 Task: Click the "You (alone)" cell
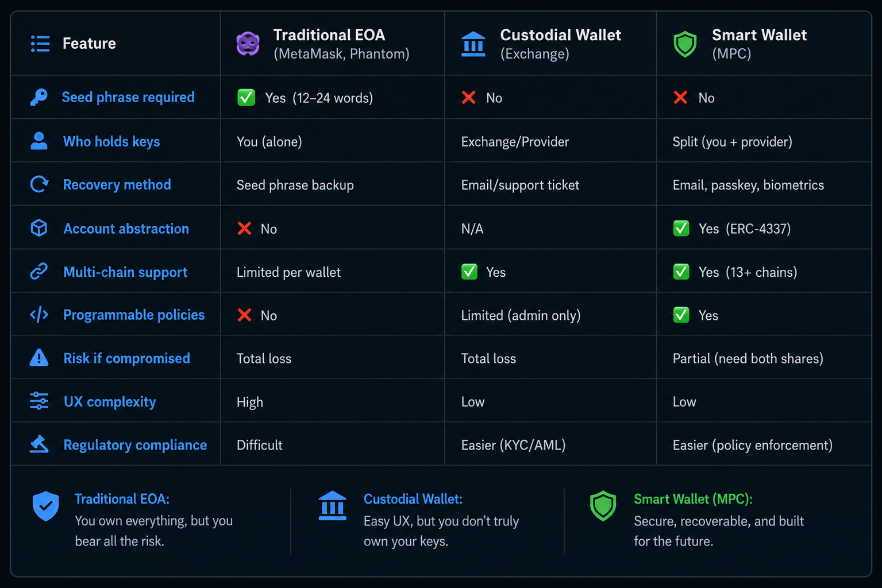[269, 142]
